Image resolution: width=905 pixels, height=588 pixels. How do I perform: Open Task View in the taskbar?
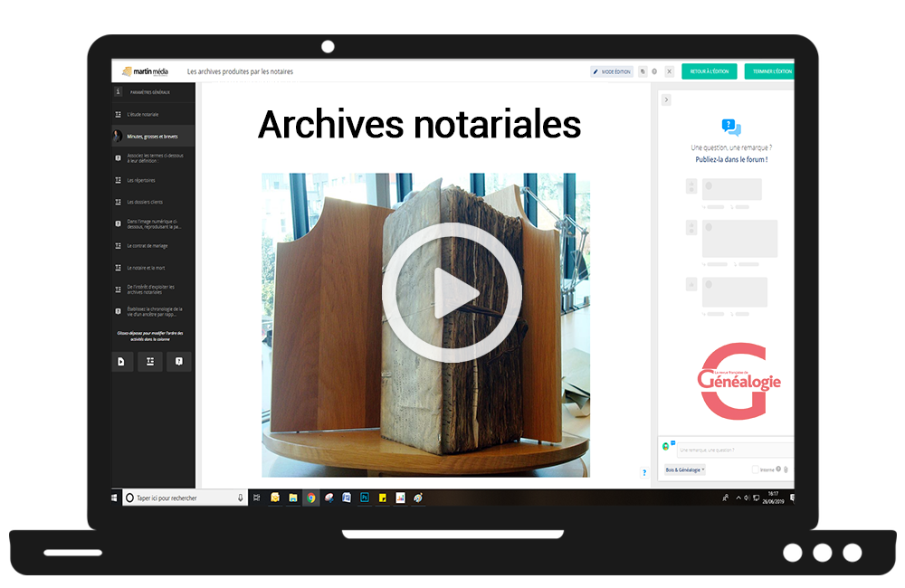coord(257,498)
